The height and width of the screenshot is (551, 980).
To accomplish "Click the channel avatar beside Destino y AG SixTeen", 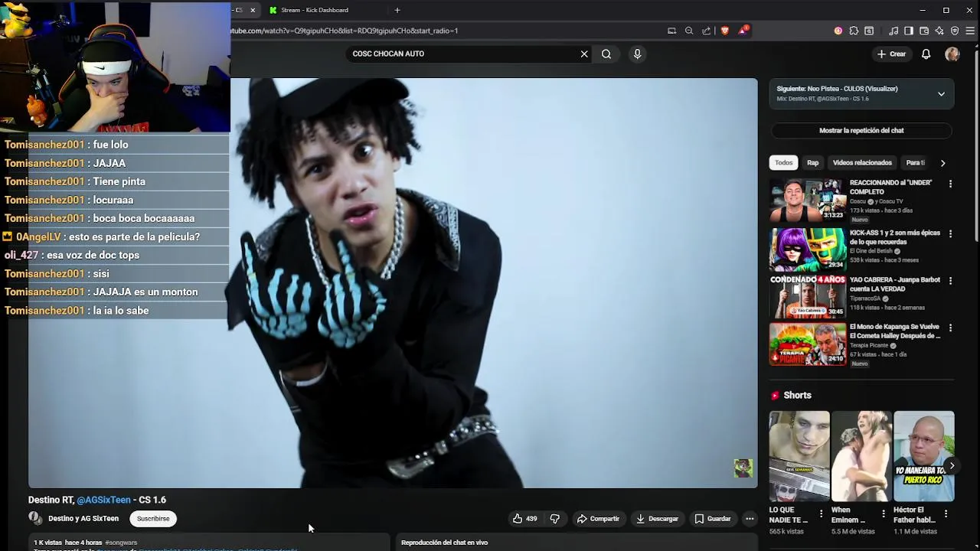I will point(35,518).
